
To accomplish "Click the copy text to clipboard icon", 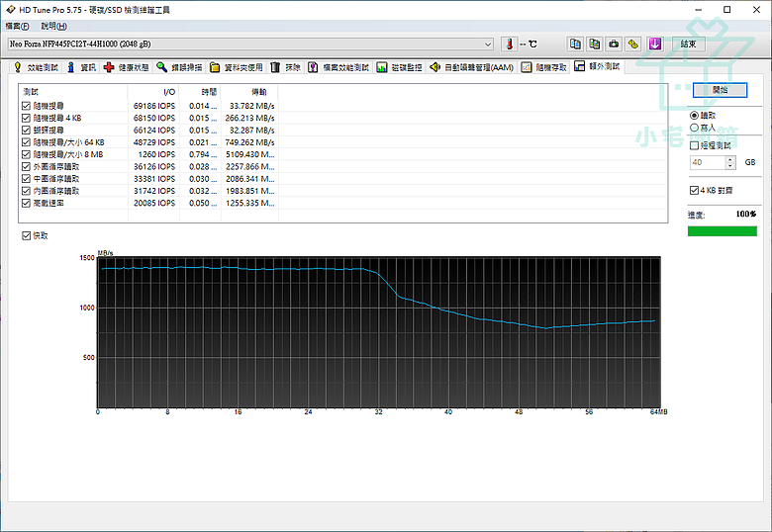I will coord(575,44).
